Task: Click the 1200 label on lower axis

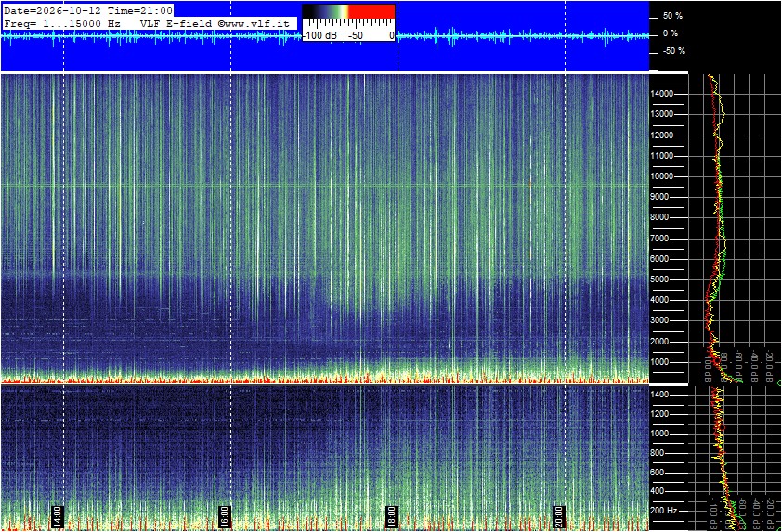Action: tap(659, 414)
